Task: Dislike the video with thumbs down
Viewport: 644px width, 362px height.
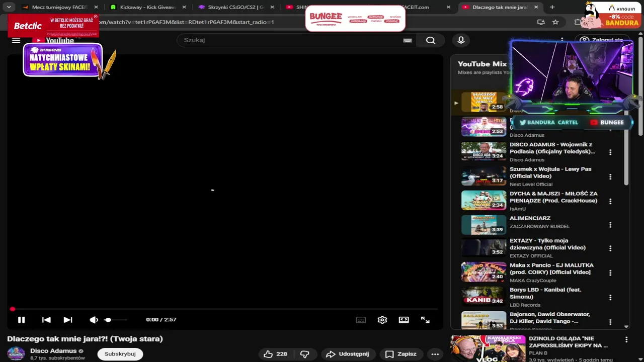Action: [x=304, y=354]
